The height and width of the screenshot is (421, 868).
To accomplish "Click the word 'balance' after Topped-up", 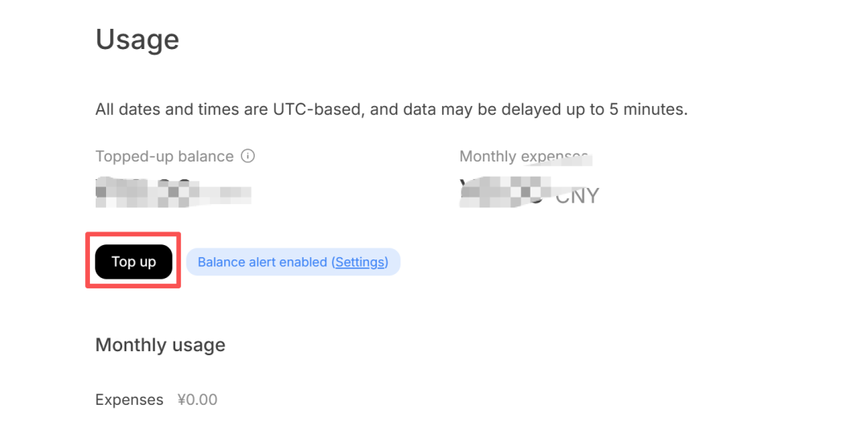I will point(206,157).
